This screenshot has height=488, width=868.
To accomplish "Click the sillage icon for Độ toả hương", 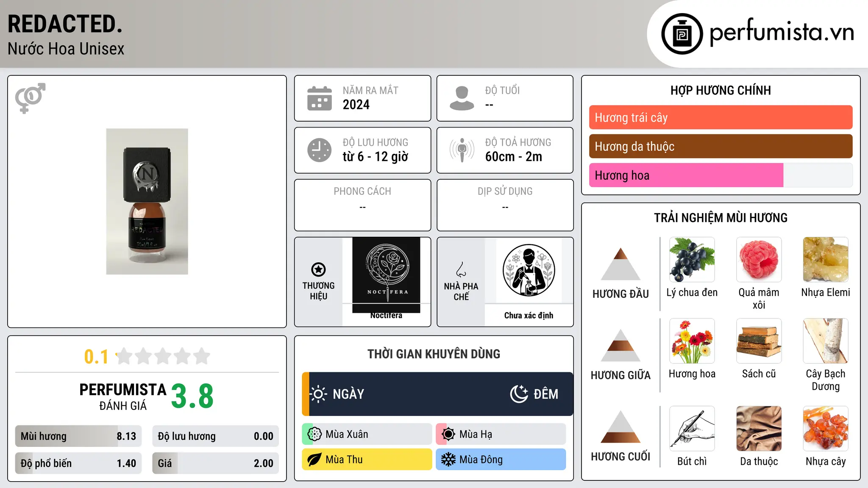I will (x=462, y=150).
